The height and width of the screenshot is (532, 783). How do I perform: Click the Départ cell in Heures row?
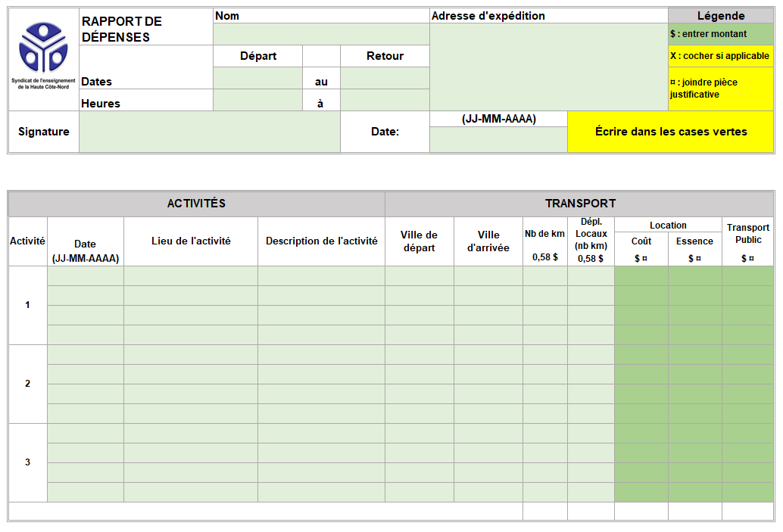click(x=257, y=100)
